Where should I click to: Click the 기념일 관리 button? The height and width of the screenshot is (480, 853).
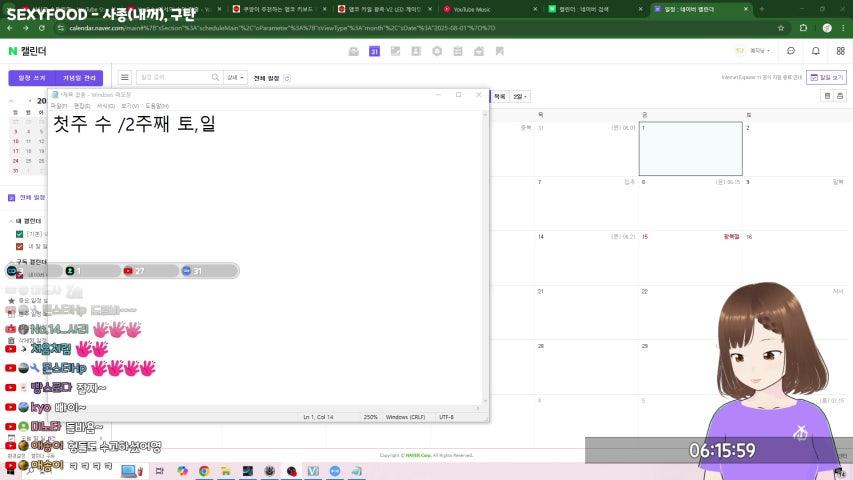[79, 78]
